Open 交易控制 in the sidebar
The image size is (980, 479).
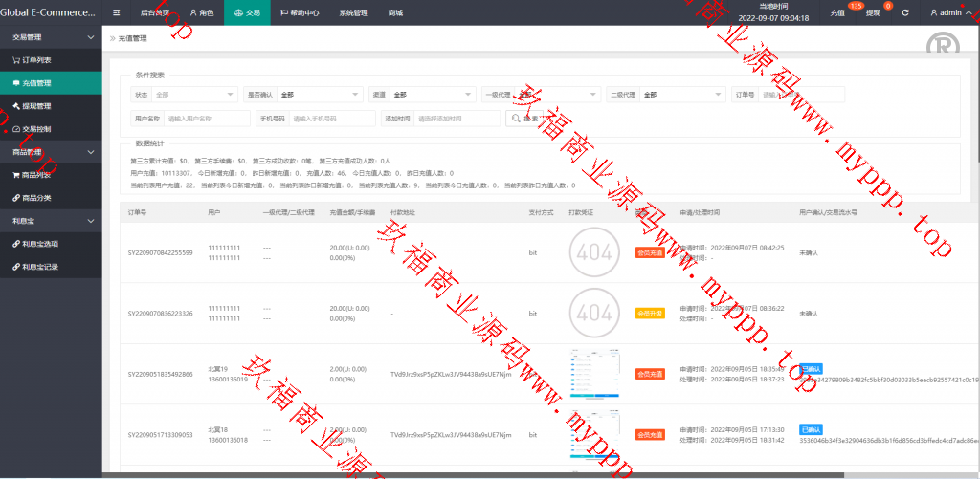36,129
